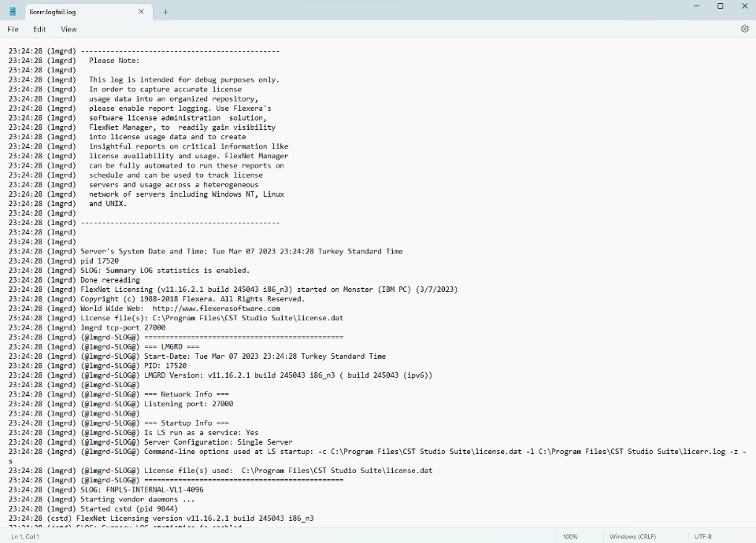This screenshot has width=756, height=543.
Task: Open the View menu
Action: 69,29
